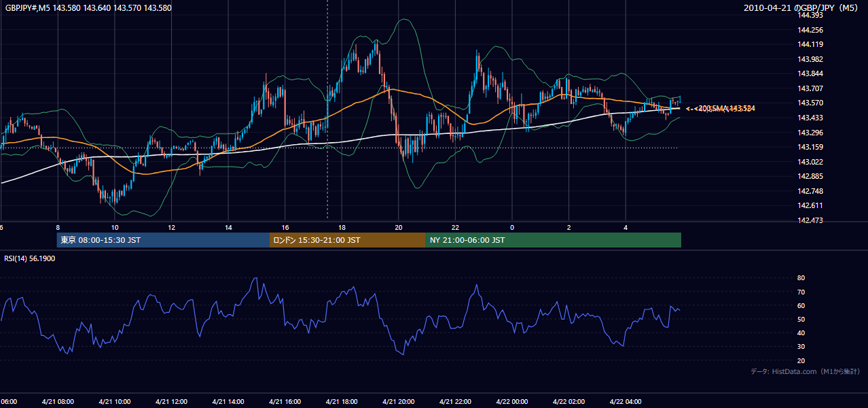Viewport: 868px width, 408px height.
Task: Click hour label 16 under the price chart
Action: [x=285, y=227]
